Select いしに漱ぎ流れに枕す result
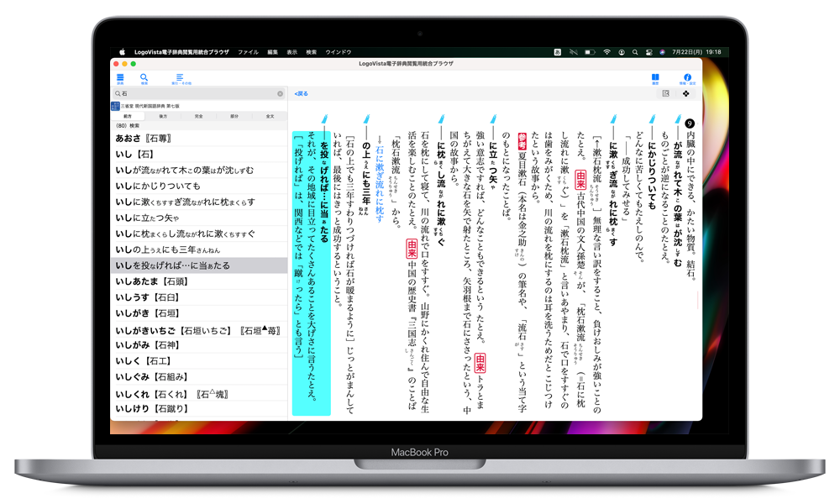840x504 pixels. tap(199, 202)
